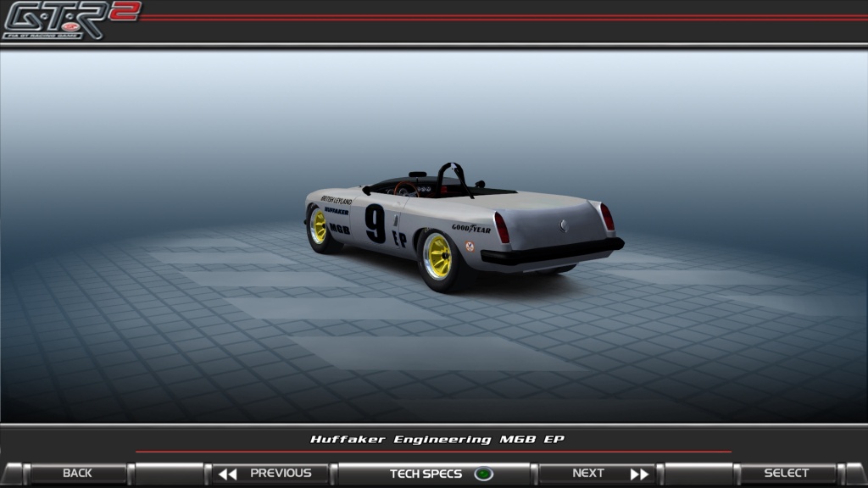Click the double right arrow icon
Viewport: 868px width, 488px height.
pyautogui.click(x=639, y=474)
